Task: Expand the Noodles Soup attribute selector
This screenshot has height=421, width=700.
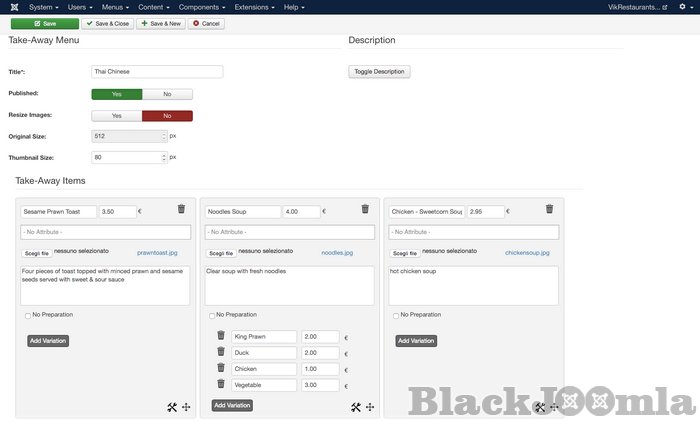Action: pos(289,232)
